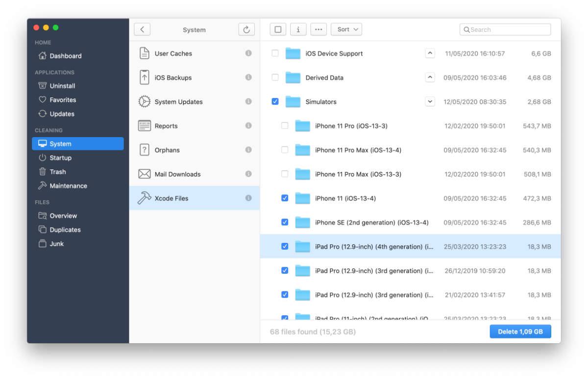
Task: Go back using the chevron button
Action: (142, 29)
